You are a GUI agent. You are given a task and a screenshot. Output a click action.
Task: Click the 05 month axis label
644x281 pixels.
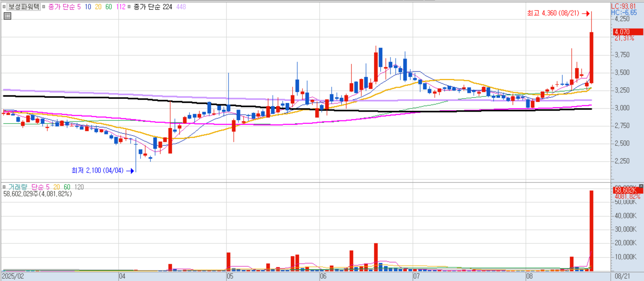230,276
